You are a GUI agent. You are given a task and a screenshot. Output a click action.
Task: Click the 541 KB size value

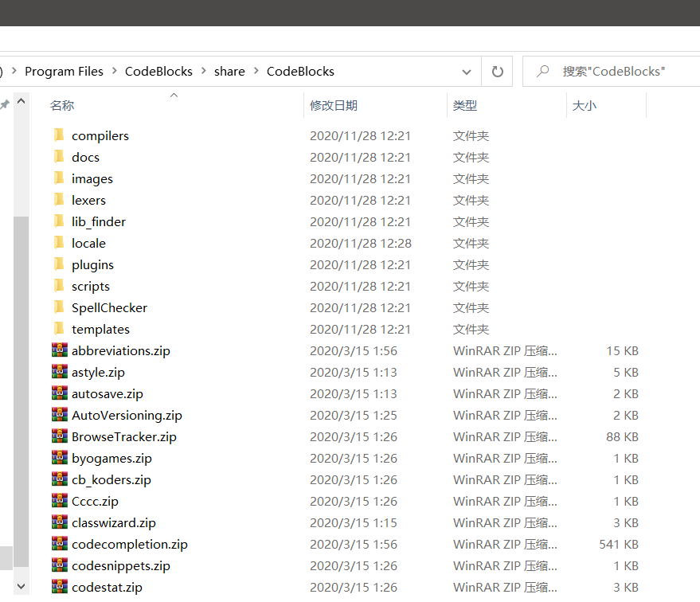tap(618, 545)
